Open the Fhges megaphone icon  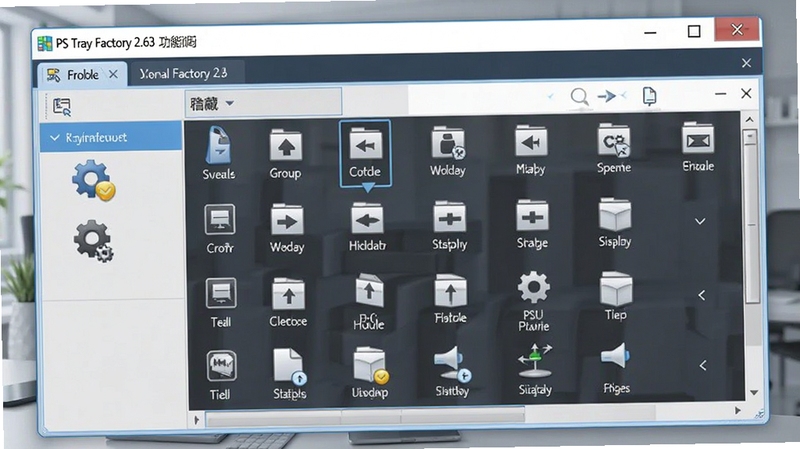pyautogui.click(x=616, y=356)
